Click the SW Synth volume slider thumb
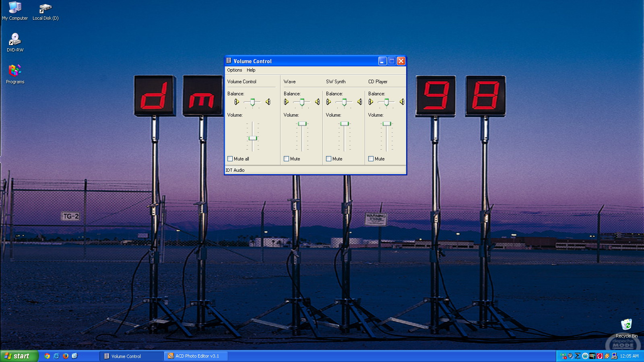 click(345, 123)
